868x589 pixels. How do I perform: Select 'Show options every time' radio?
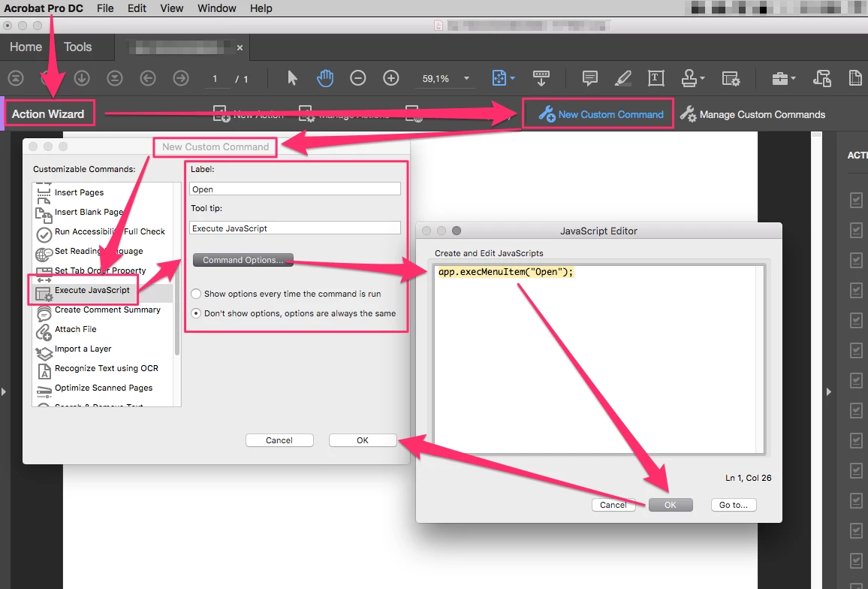pyautogui.click(x=196, y=294)
